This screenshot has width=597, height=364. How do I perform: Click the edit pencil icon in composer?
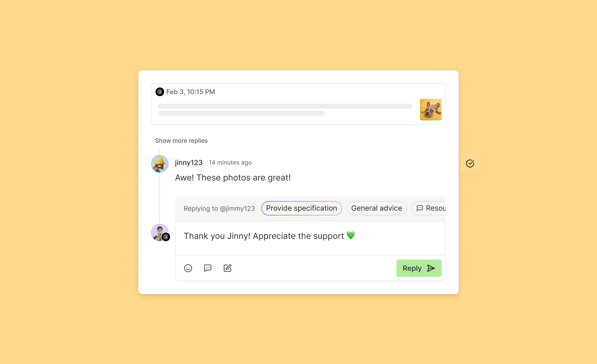pyautogui.click(x=228, y=268)
